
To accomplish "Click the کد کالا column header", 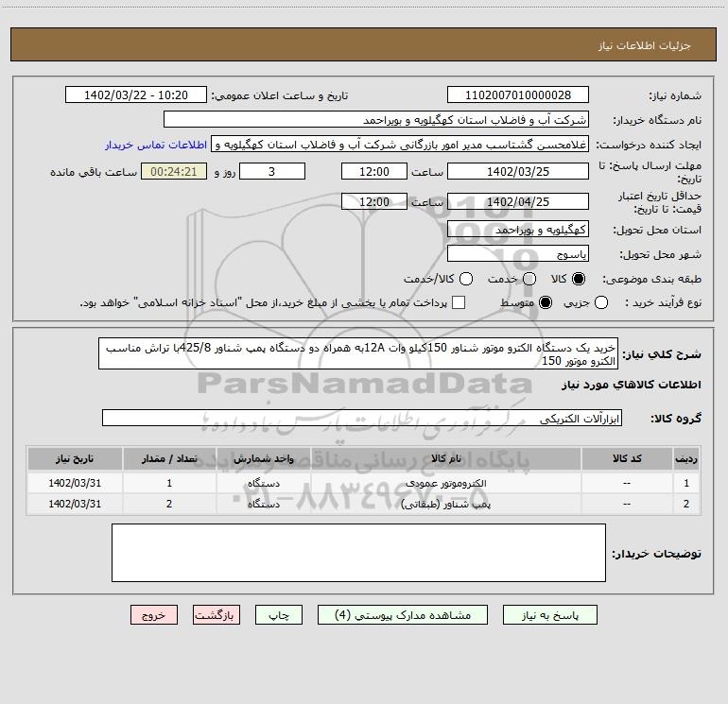I will 627,458.
